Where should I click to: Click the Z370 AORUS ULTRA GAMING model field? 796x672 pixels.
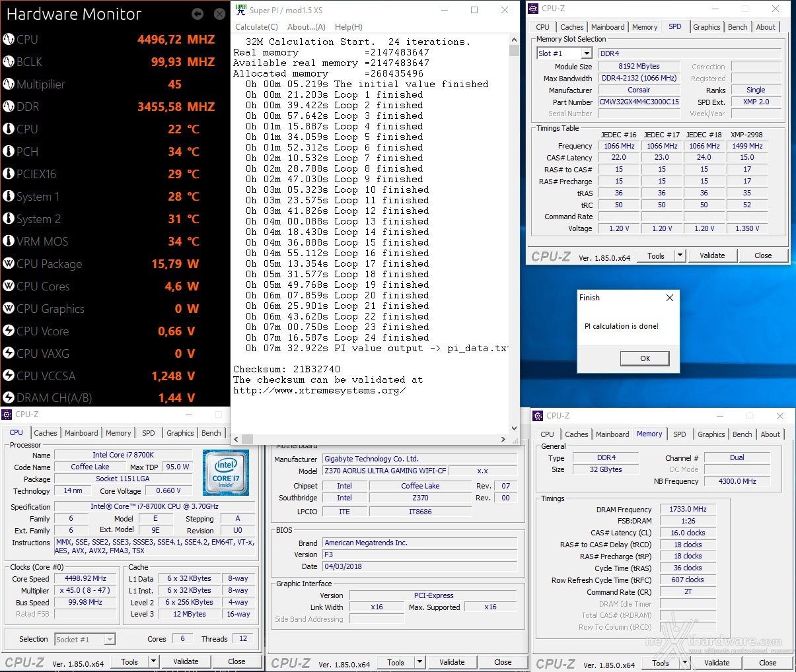coord(385,471)
